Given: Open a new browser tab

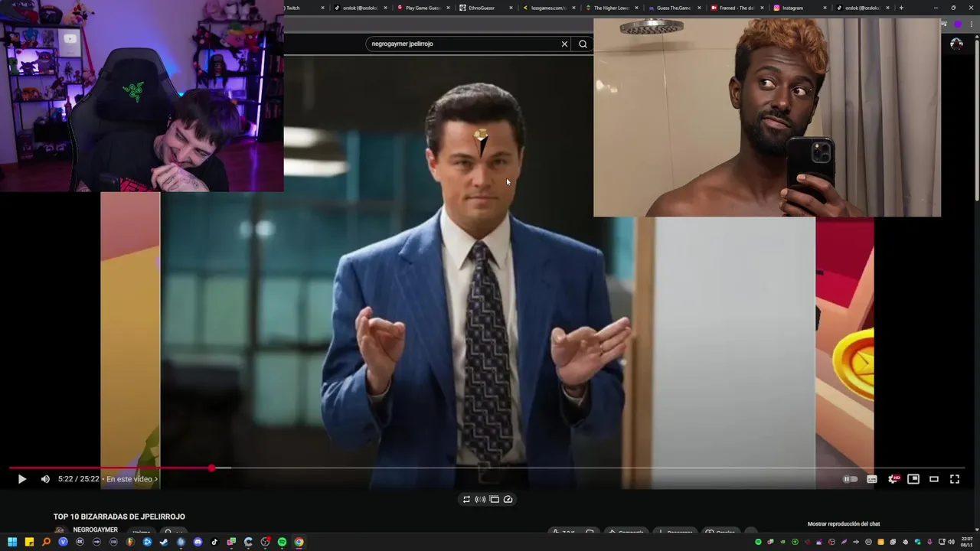Looking at the screenshot, I should pos(901,8).
